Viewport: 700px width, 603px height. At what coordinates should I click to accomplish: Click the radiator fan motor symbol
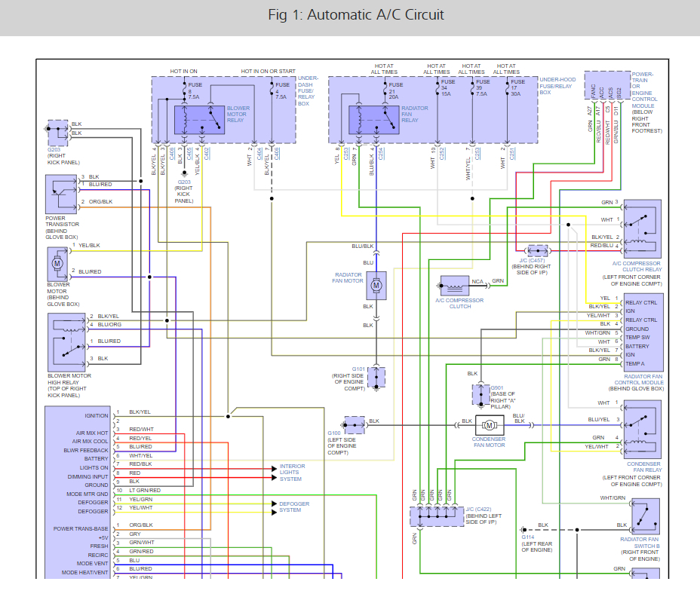point(376,286)
